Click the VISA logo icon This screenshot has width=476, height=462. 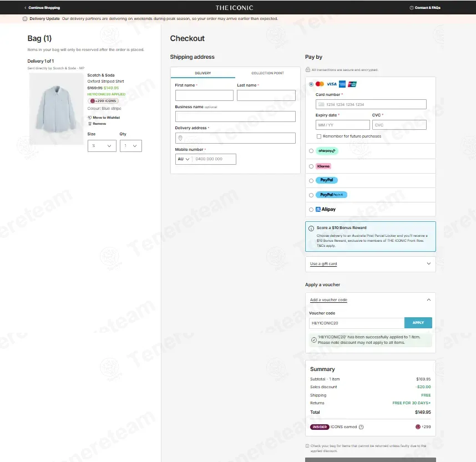click(332, 84)
